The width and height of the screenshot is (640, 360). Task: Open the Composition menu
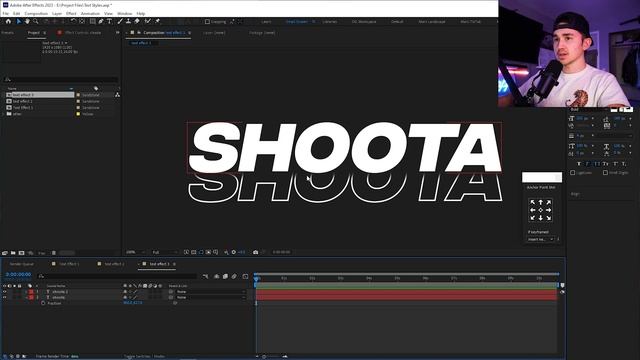[x=36, y=13]
